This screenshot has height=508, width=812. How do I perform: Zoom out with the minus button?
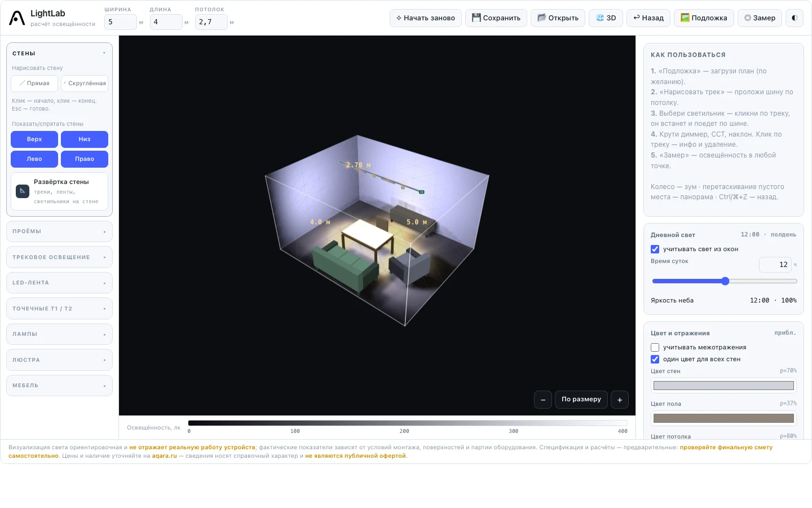tap(543, 400)
